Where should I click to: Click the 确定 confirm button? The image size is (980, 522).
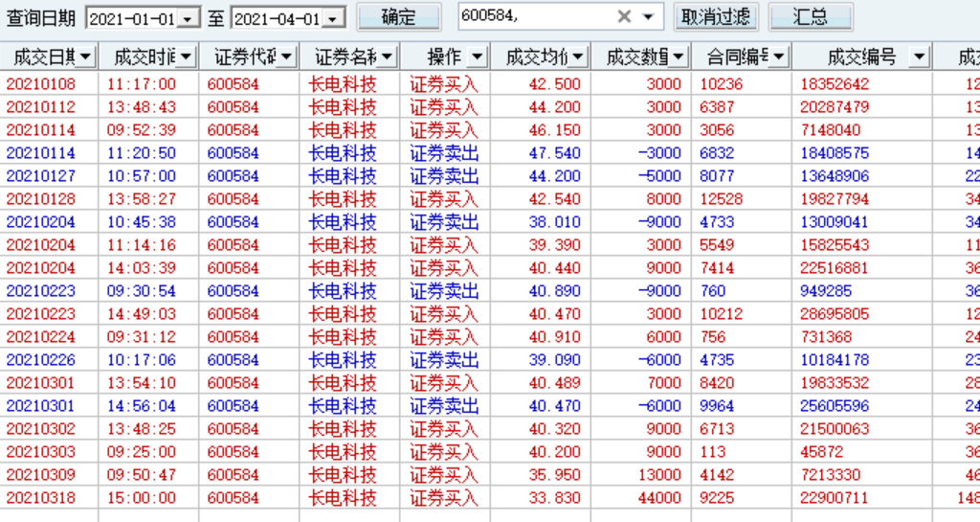[x=399, y=17]
